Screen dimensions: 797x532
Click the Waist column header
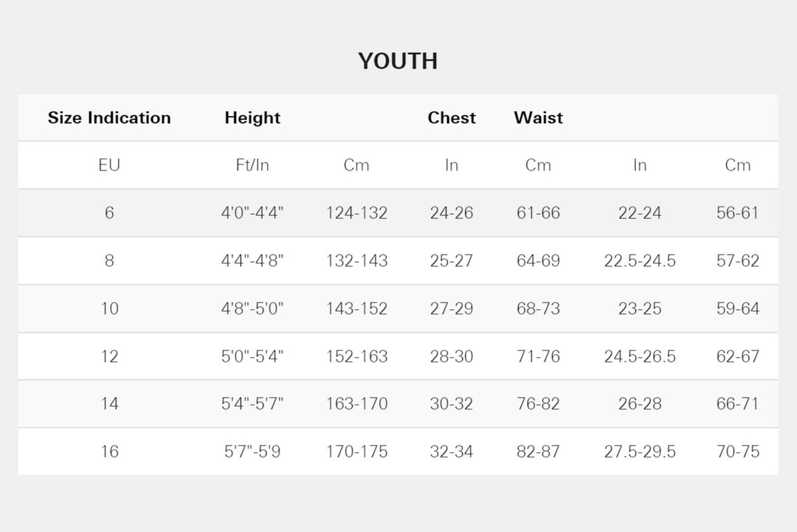point(538,118)
